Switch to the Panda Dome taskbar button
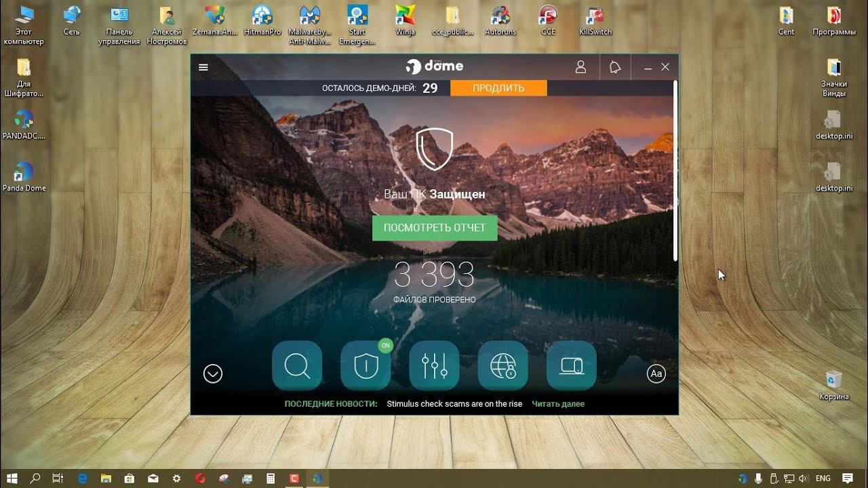The image size is (868, 488). coord(317,479)
